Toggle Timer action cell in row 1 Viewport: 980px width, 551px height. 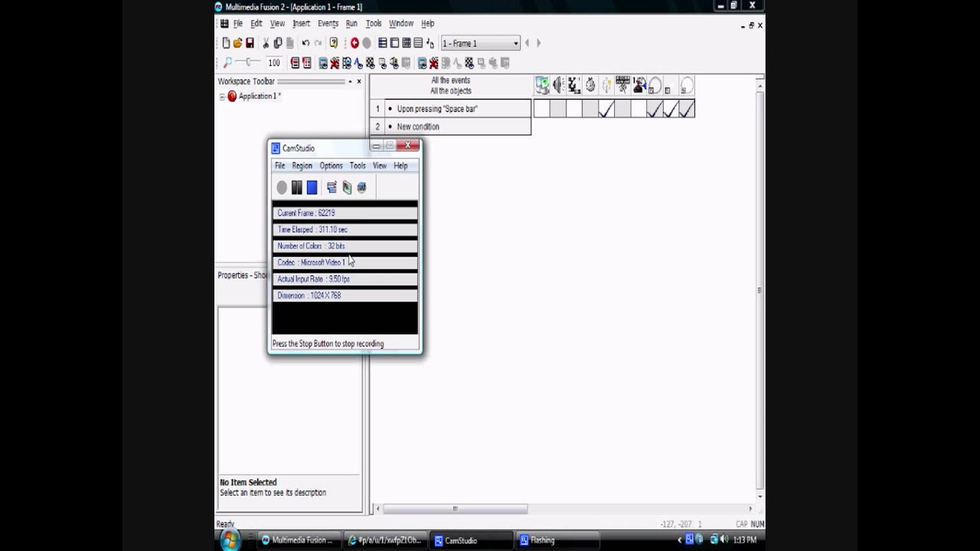point(590,109)
